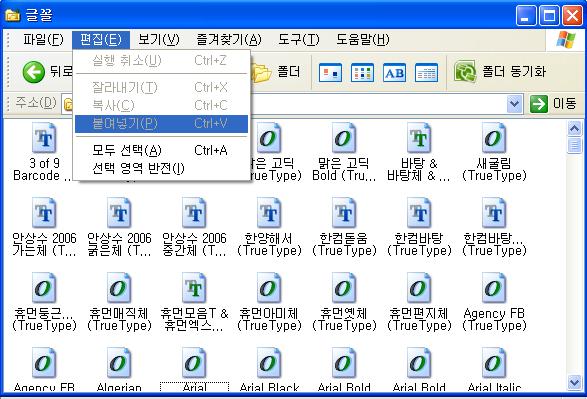Select the 한양해서 (TrueType) font icon
Viewport: 587px width, 399px height.
269,213
